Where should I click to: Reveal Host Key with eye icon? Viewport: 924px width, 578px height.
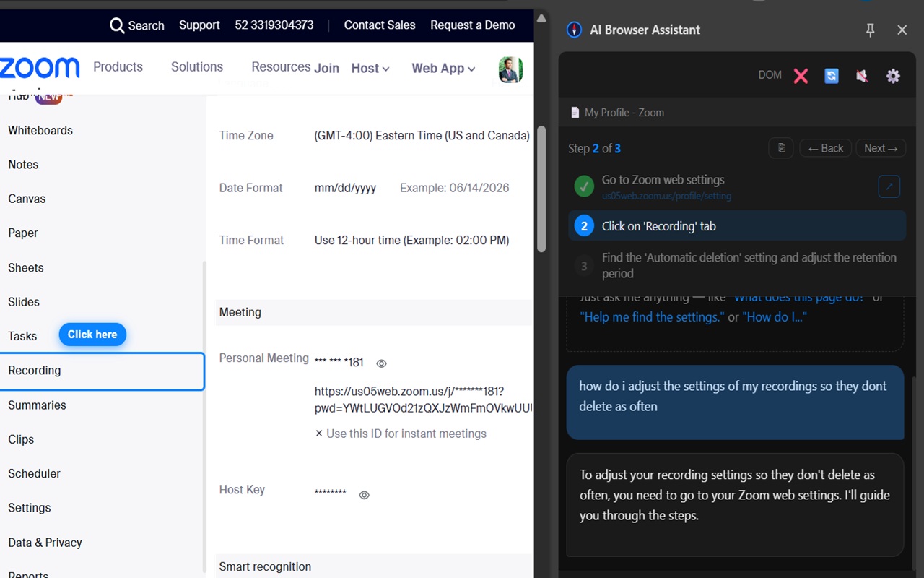coord(365,495)
